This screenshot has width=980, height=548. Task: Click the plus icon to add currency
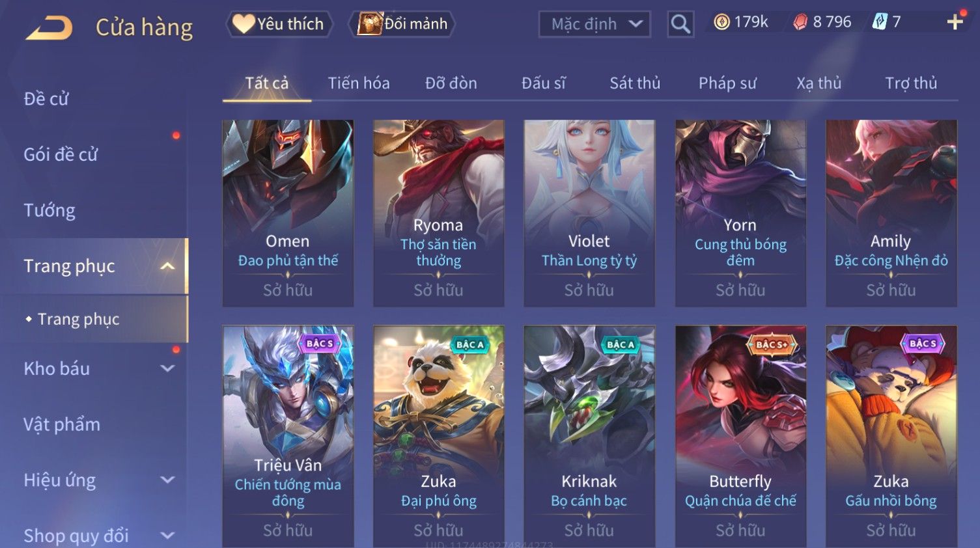coord(955,22)
